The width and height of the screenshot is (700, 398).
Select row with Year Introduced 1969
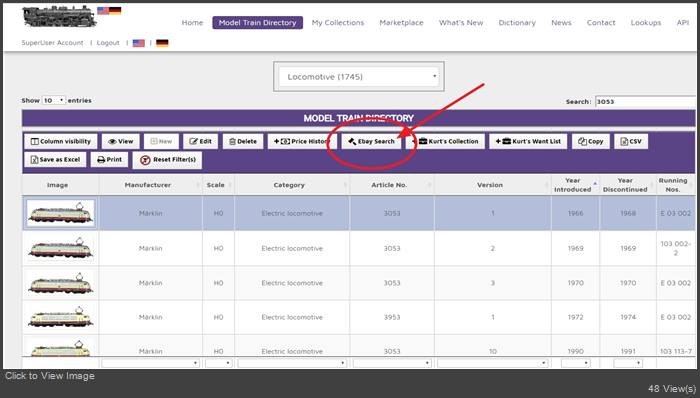358,249
